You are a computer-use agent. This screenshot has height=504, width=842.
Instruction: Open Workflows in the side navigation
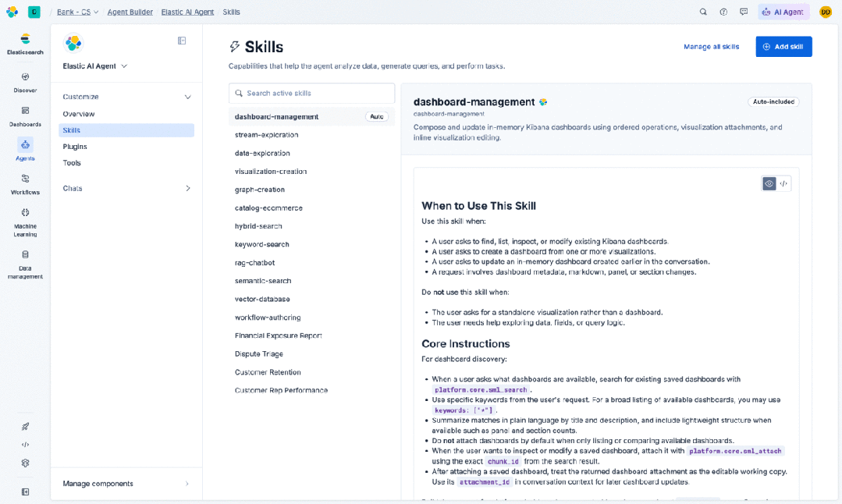[x=25, y=184]
